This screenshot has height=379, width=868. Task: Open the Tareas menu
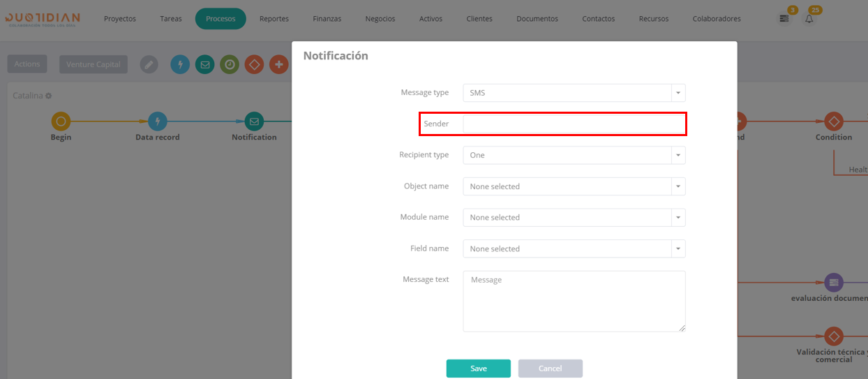[171, 19]
